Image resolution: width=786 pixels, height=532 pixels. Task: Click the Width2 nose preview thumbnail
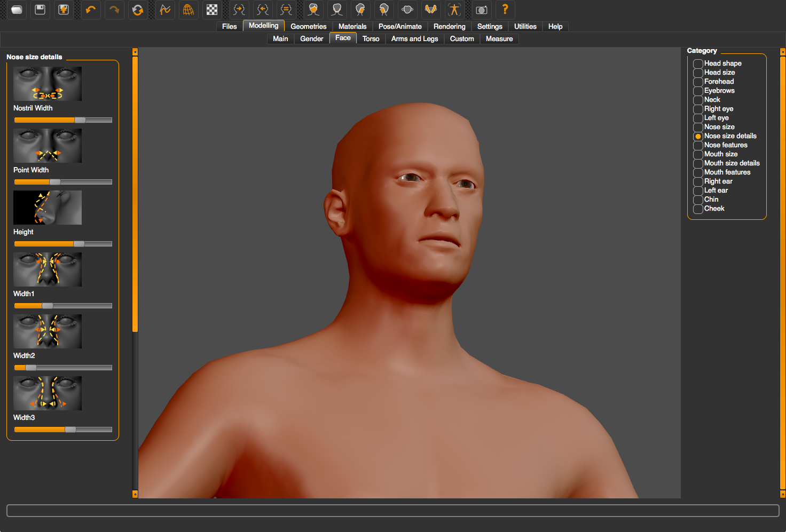(x=48, y=331)
